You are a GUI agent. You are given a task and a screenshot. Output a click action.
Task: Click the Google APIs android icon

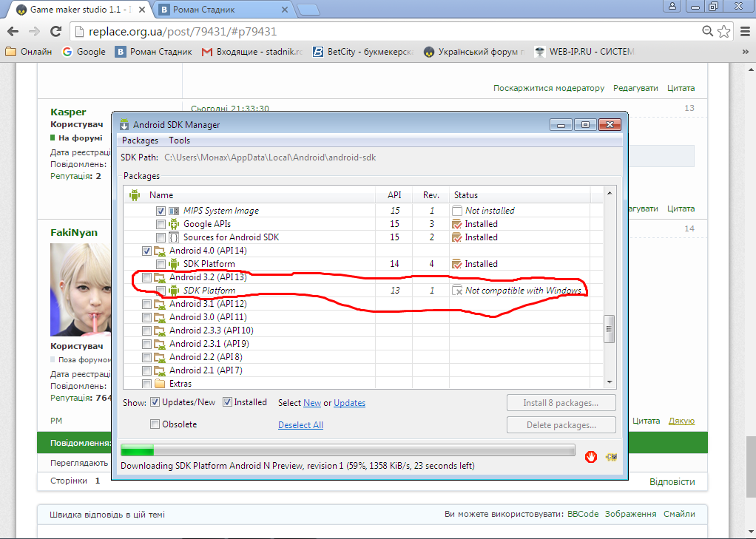pyautogui.click(x=174, y=224)
